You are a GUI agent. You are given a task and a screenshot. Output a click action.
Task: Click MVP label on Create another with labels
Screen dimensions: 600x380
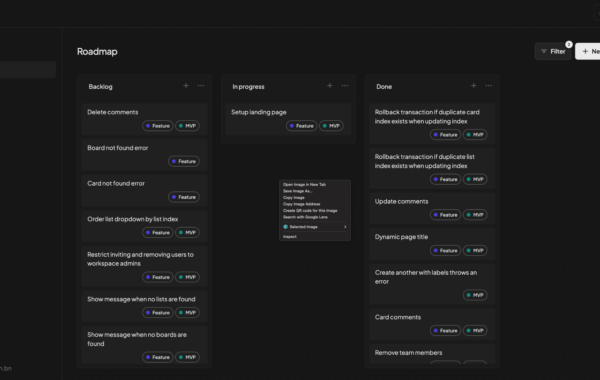[475, 295]
